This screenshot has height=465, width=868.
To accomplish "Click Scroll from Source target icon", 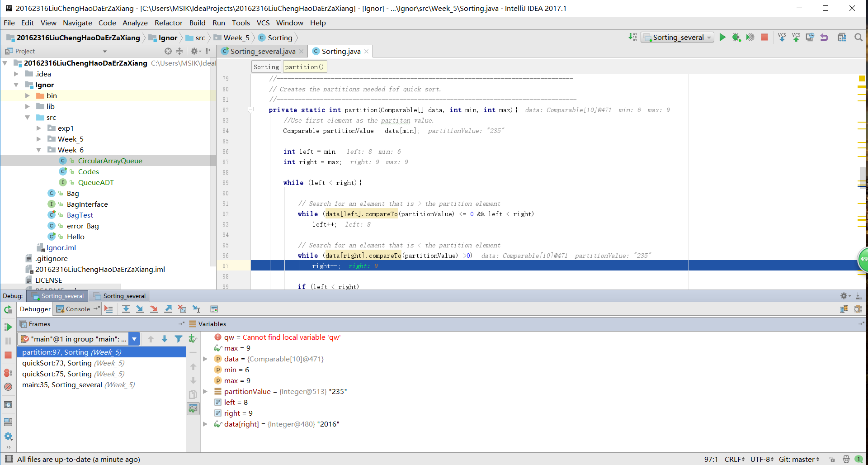I will point(168,51).
